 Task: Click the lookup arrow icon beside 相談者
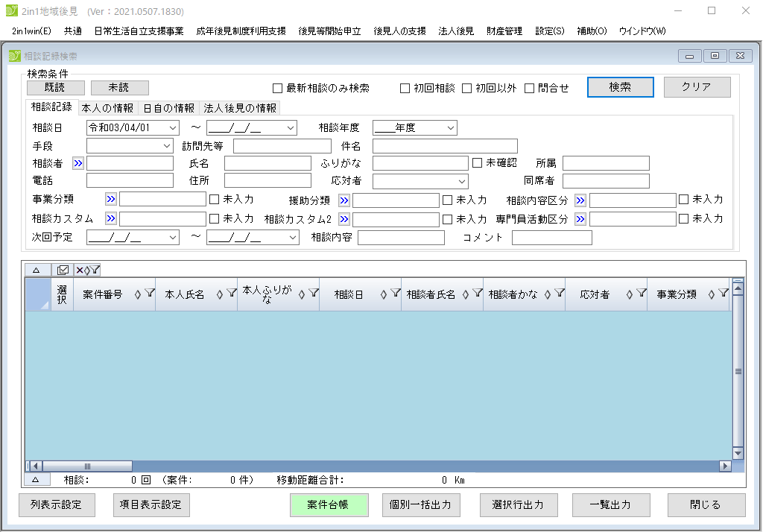point(78,163)
